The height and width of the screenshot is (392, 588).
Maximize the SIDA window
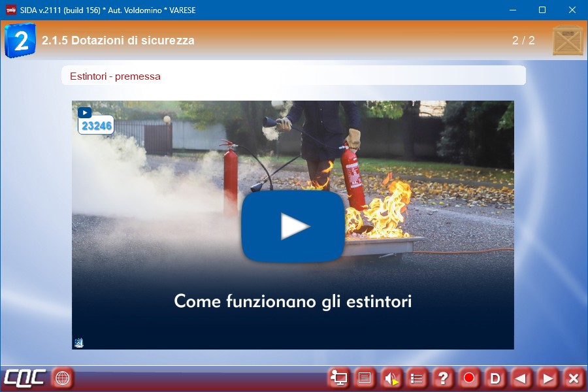pos(542,10)
